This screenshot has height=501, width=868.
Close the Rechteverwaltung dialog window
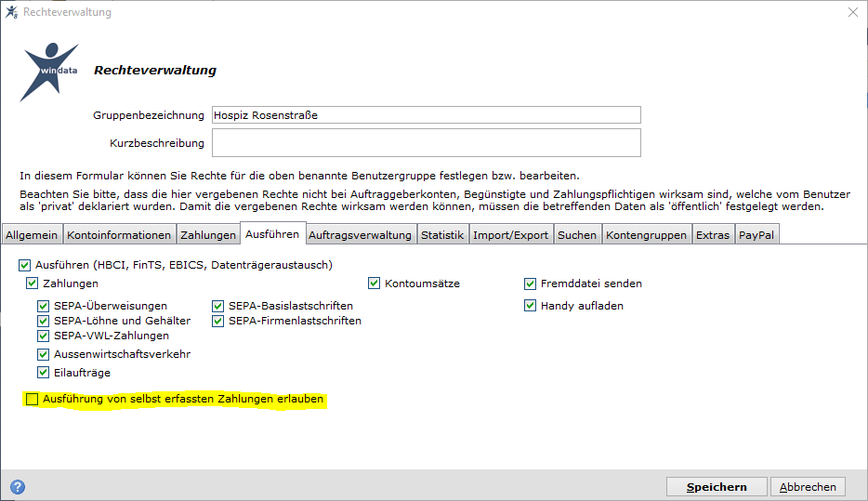pyautogui.click(x=853, y=12)
